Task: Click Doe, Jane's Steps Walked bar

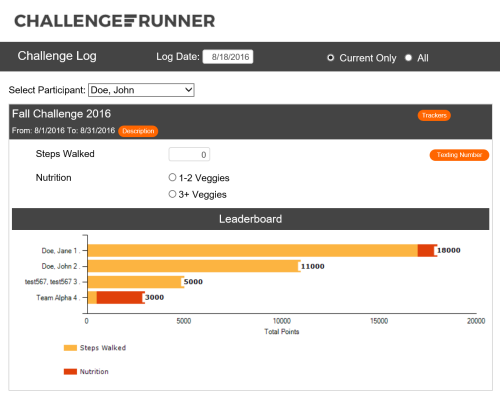Action: click(x=253, y=251)
